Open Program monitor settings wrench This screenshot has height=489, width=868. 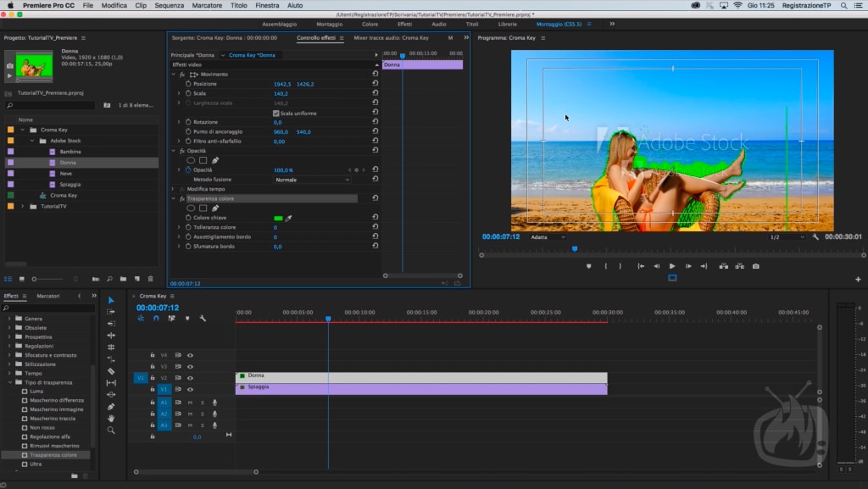tap(815, 236)
